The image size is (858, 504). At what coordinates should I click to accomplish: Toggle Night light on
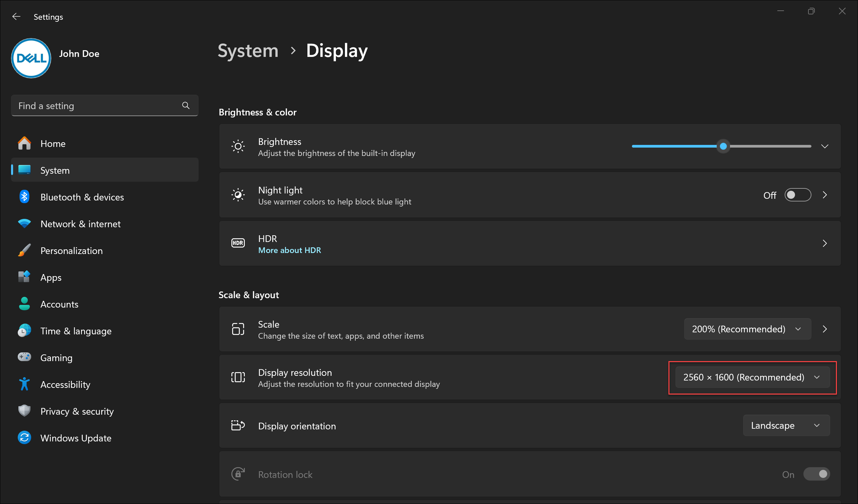point(799,195)
